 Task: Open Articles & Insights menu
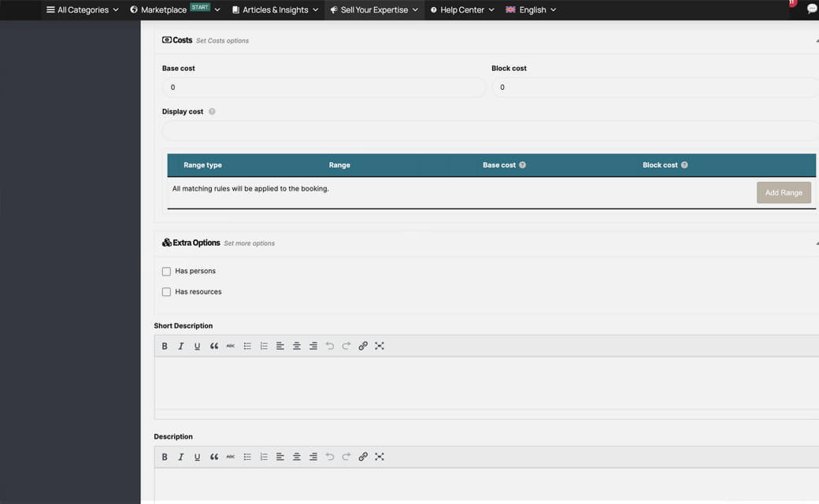tap(275, 10)
